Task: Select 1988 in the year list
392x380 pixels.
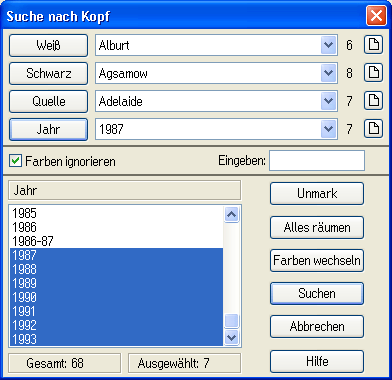Action: 116,269
